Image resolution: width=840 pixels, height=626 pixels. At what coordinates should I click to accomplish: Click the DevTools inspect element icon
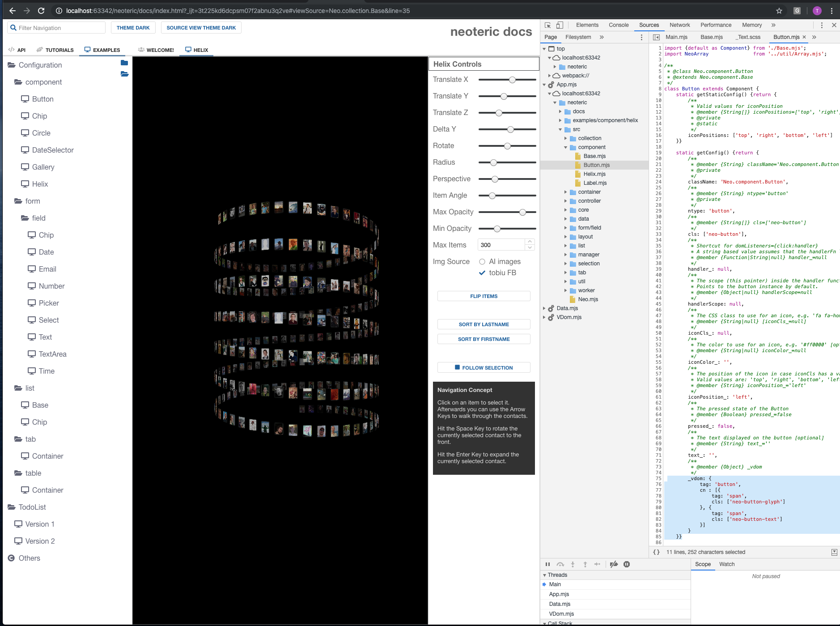pos(547,25)
